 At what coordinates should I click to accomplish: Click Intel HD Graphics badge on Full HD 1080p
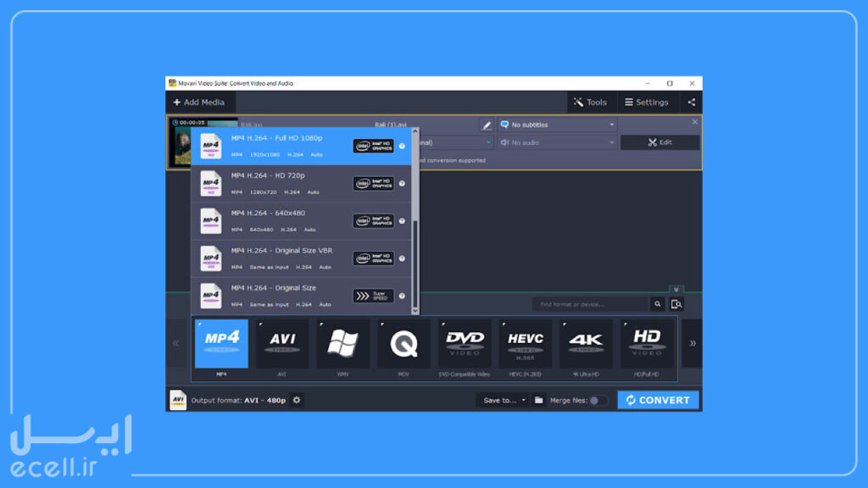374,146
